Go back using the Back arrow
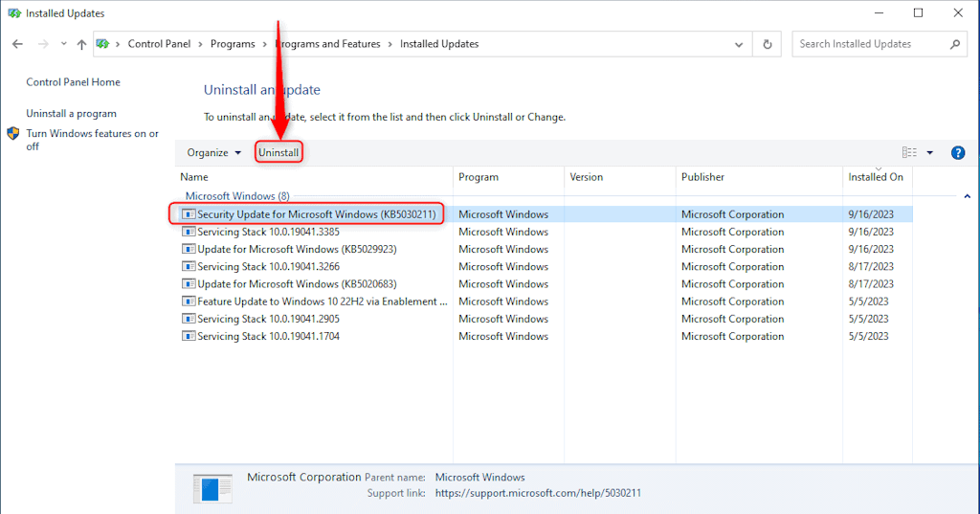 click(x=17, y=44)
